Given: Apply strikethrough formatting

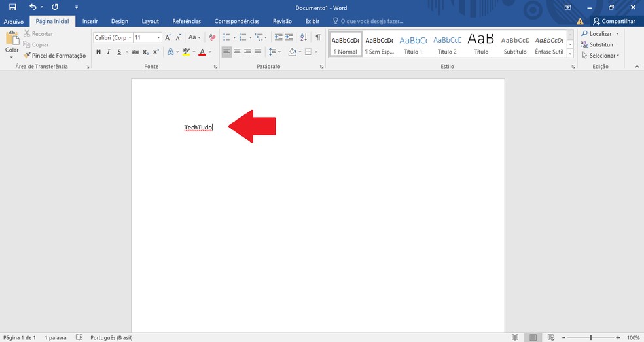Looking at the screenshot, I should pyautogui.click(x=135, y=52).
